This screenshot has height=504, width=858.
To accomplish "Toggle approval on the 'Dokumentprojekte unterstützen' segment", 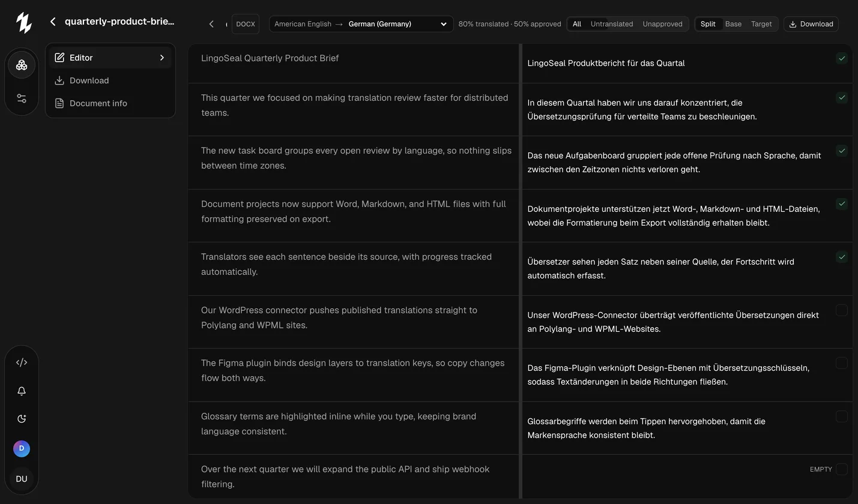I will (842, 204).
